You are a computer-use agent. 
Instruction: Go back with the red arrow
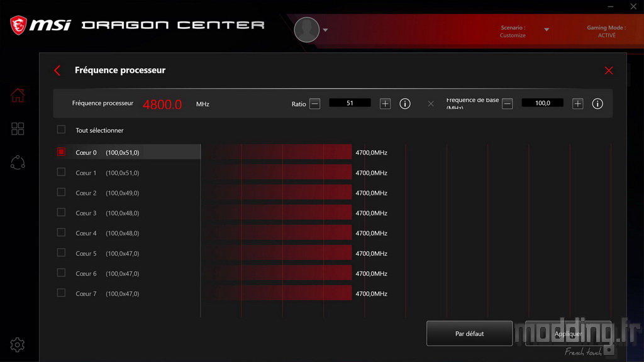coord(57,70)
